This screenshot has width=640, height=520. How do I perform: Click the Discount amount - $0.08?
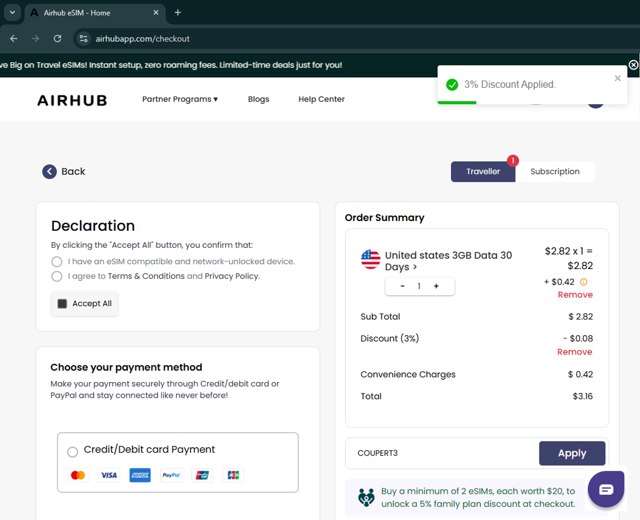[578, 338]
